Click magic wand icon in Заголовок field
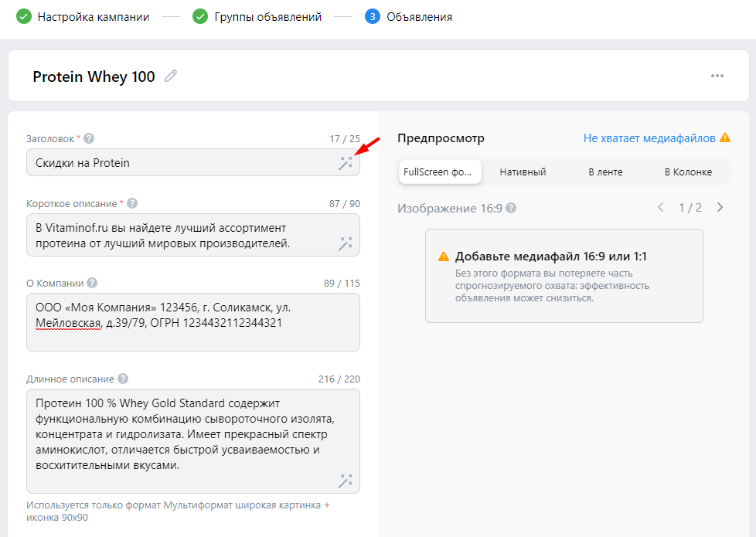The height and width of the screenshot is (537, 756). point(346,163)
